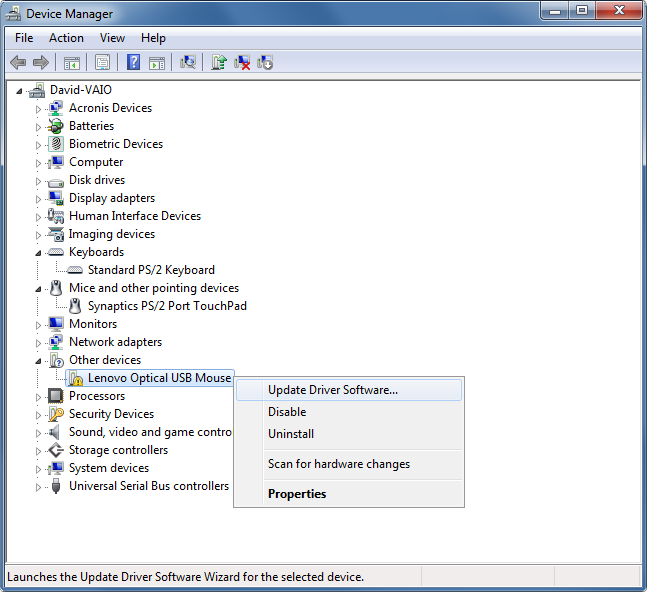
Task: Click the Display adapters icon
Action: point(56,198)
